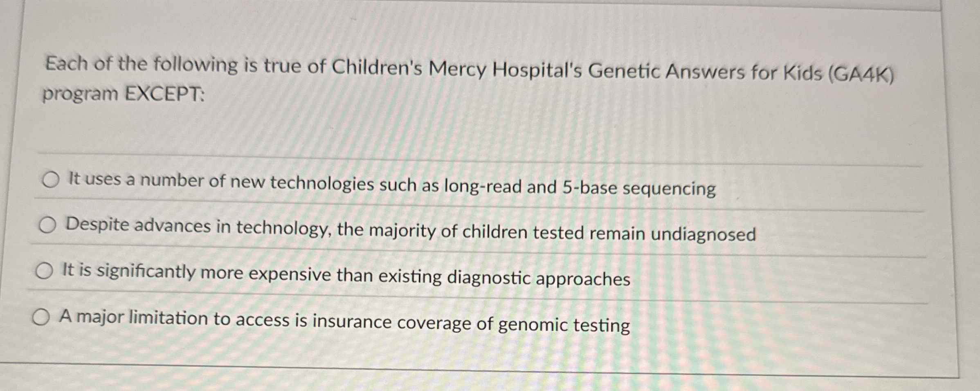Click 'genomic testing' in the fourth option
The image size is (980, 391).
coord(564,325)
